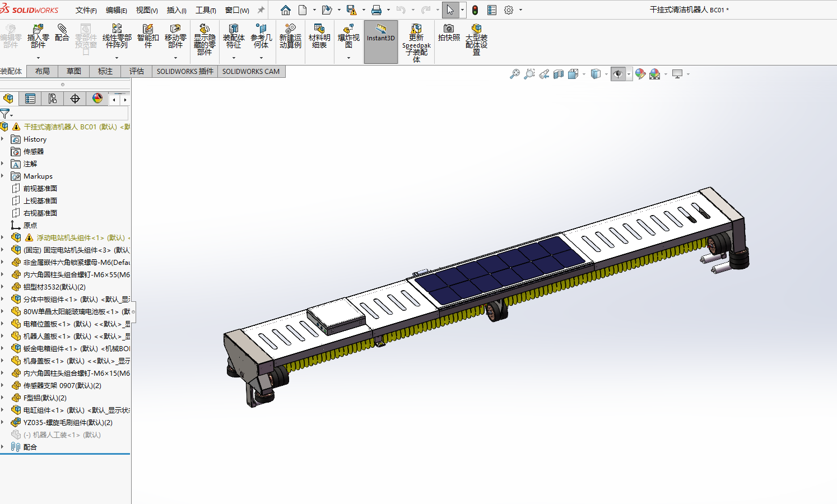Switch to FeatureManager design tree tab
Screen dimensions: 837x504
pos(8,99)
